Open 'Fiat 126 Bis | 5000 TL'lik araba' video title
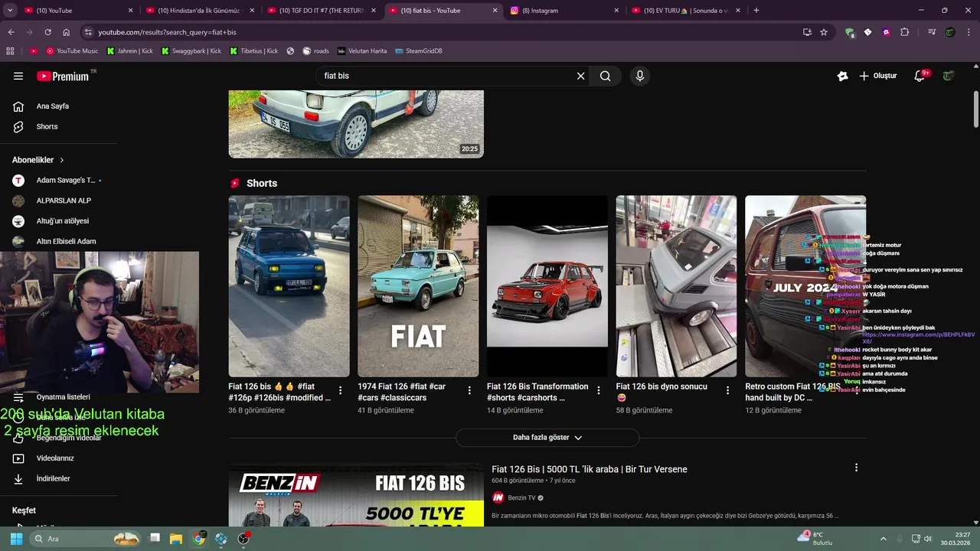This screenshot has width=980, height=551. (x=590, y=469)
